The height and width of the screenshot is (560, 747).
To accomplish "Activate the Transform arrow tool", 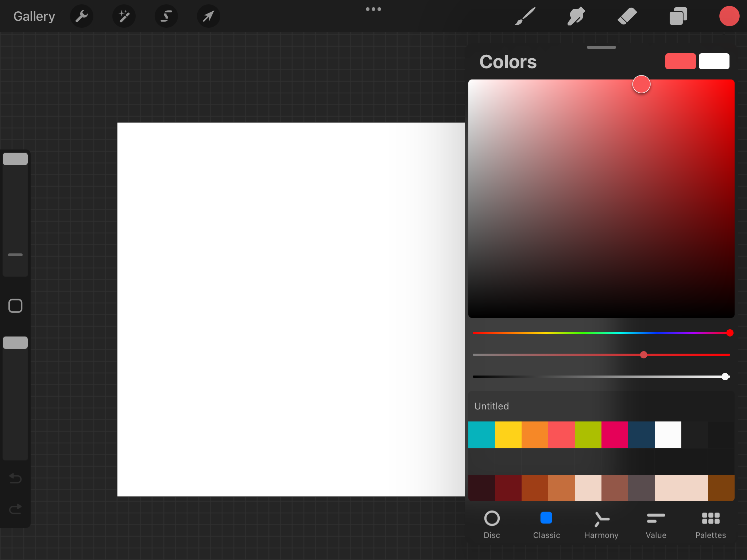I will click(x=208, y=16).
